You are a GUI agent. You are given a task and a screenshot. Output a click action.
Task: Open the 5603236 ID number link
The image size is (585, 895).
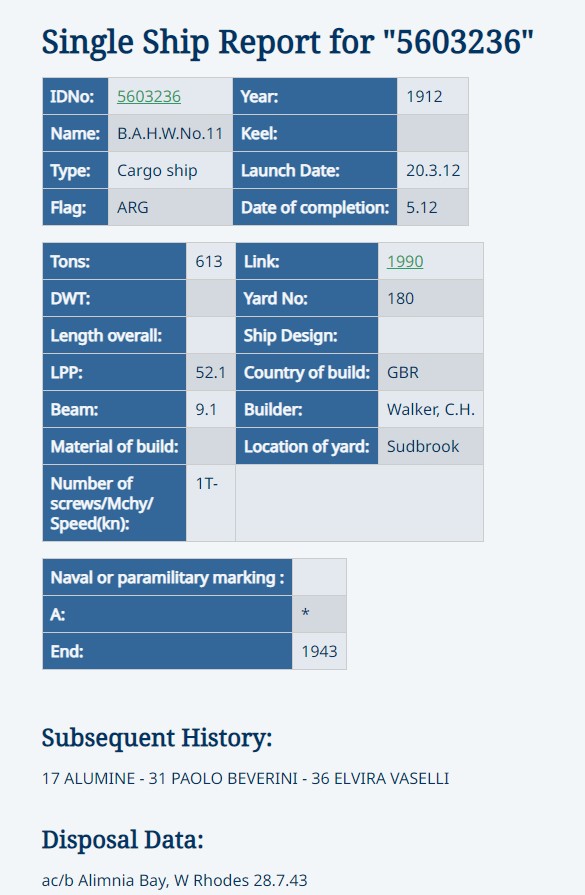149,96
